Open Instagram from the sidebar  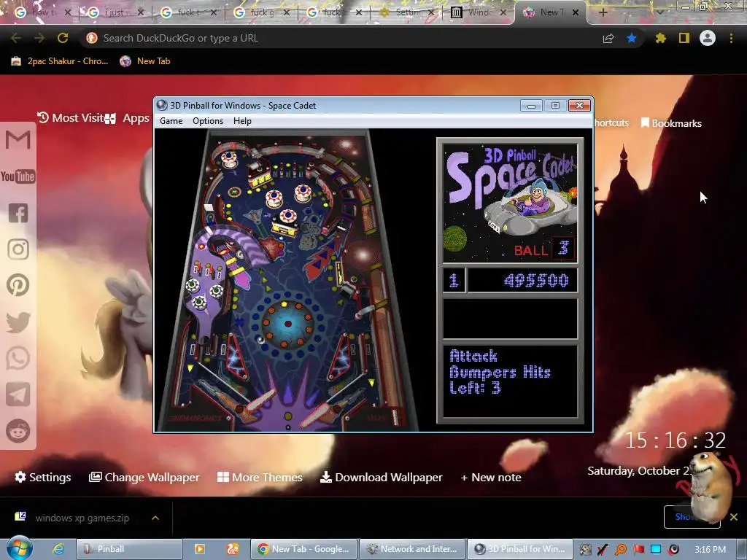click(x=18, y=249)
